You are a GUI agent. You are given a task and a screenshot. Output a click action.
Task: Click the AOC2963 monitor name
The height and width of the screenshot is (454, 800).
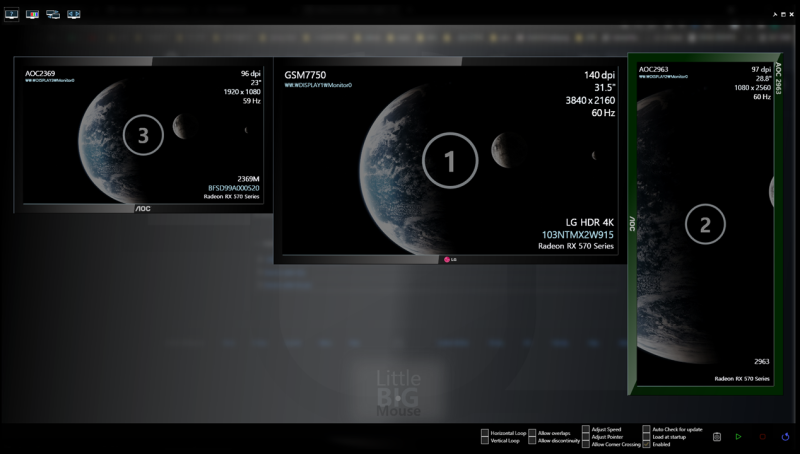pyautogui.click(x=654, y=69)
